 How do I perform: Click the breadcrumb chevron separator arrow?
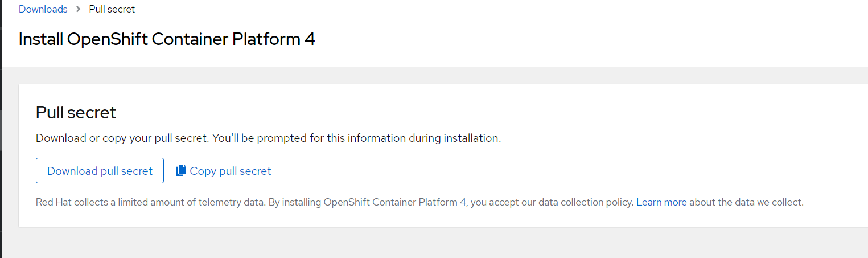pos(78,9)
